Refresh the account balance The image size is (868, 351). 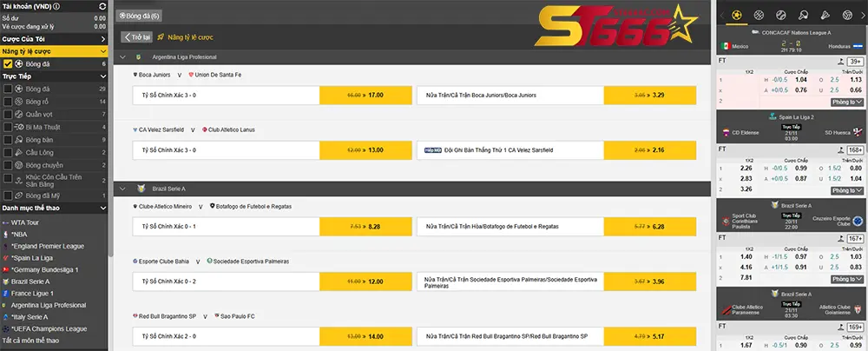pyautogui.click(x=102, y=6)
